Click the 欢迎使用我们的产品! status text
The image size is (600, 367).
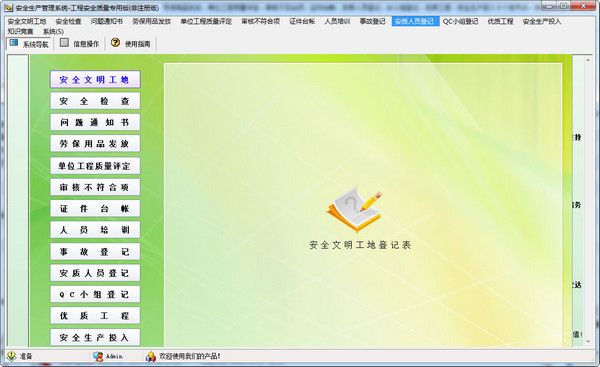190,356
